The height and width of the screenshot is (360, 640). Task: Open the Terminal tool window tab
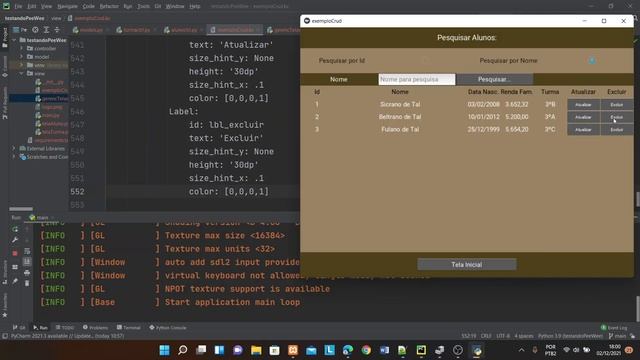pyautogui.click(x=129, y=327)
